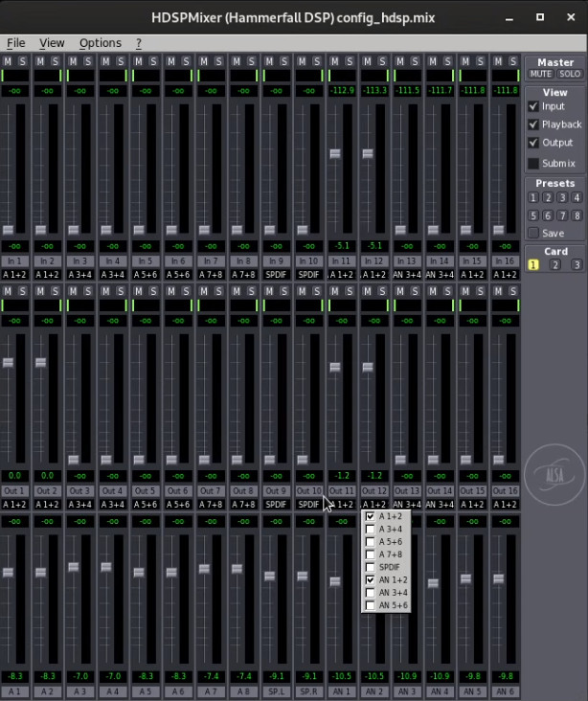Solo input In 16 using its S button

pyautogui.click(x=513, y=61)
